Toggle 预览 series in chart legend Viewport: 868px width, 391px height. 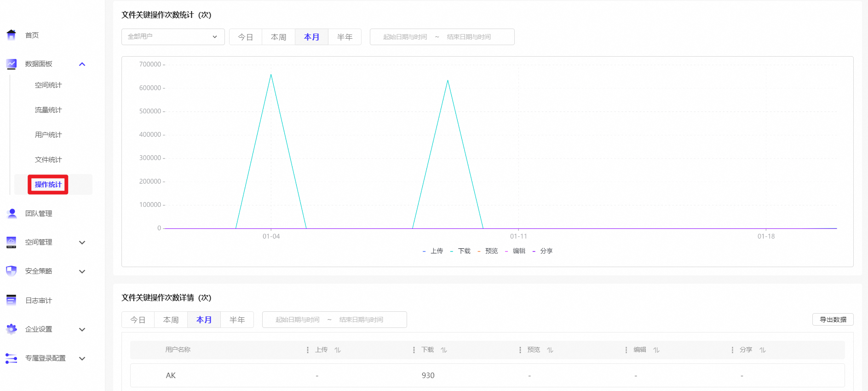(x=488, y=251)
